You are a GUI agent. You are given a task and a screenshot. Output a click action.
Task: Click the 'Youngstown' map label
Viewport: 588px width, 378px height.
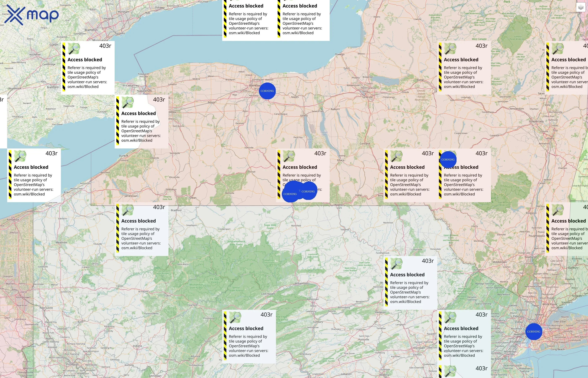tap(23, 297)
